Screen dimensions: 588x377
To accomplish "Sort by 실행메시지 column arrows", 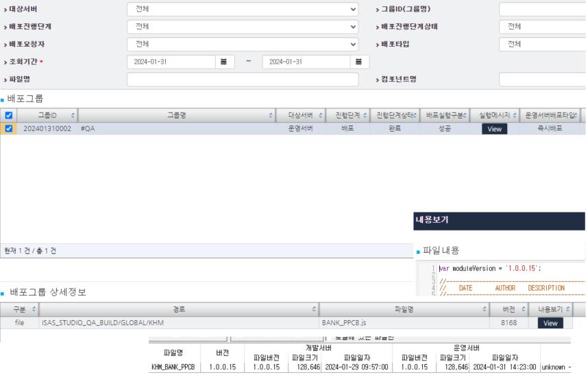I will (x=515, y=116).
